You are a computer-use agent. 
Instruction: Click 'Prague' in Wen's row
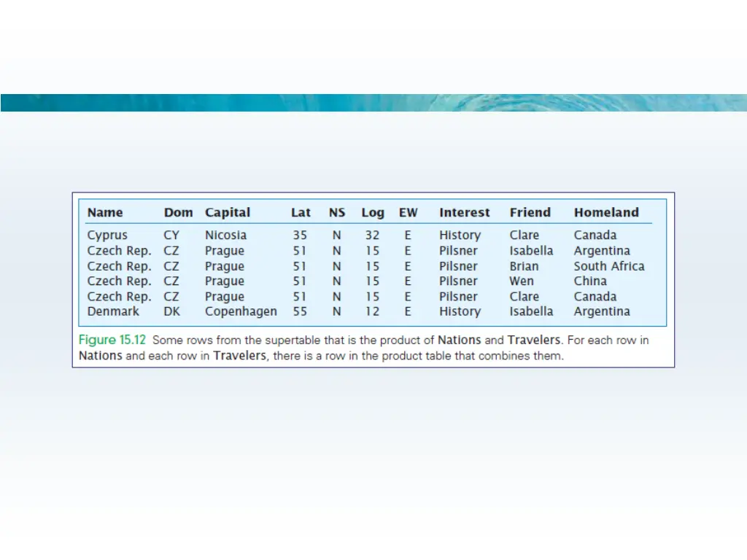225,281
